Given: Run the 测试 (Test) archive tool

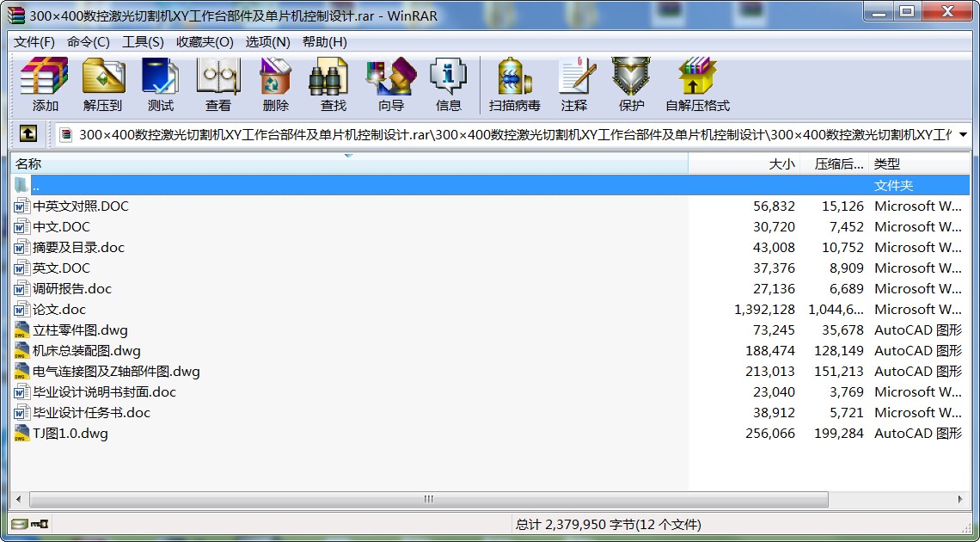Looking at the screenshot, I should [160, 84].
